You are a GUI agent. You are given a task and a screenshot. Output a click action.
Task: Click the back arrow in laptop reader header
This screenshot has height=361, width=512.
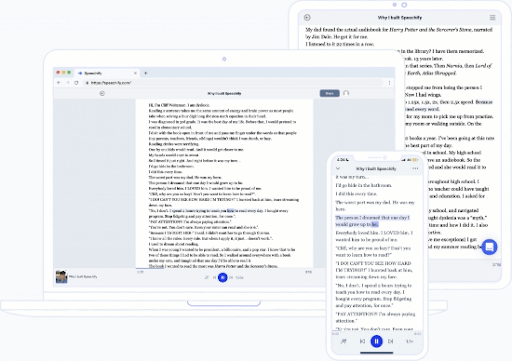tap(102, 93)
